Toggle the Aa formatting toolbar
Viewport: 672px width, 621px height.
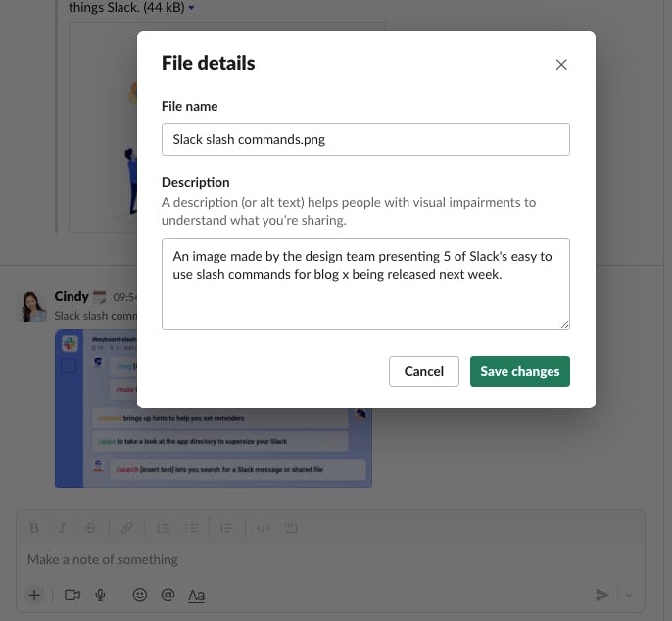click(197, 595)
